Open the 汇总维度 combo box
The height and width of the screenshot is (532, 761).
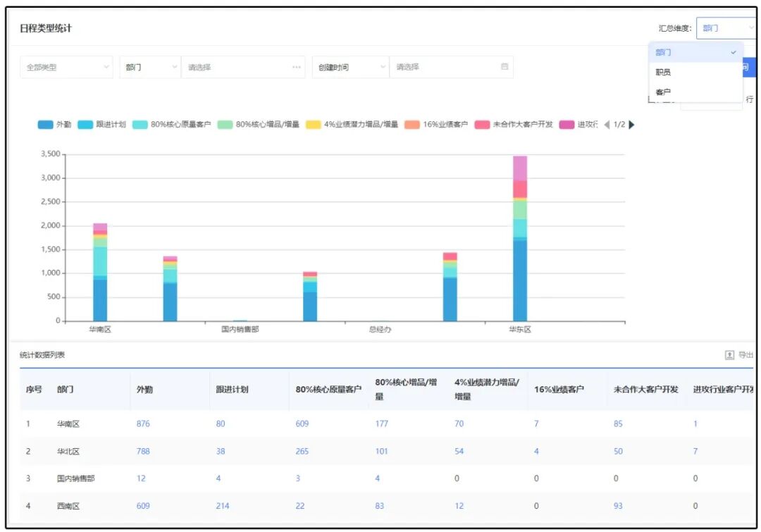pos(726,28)
